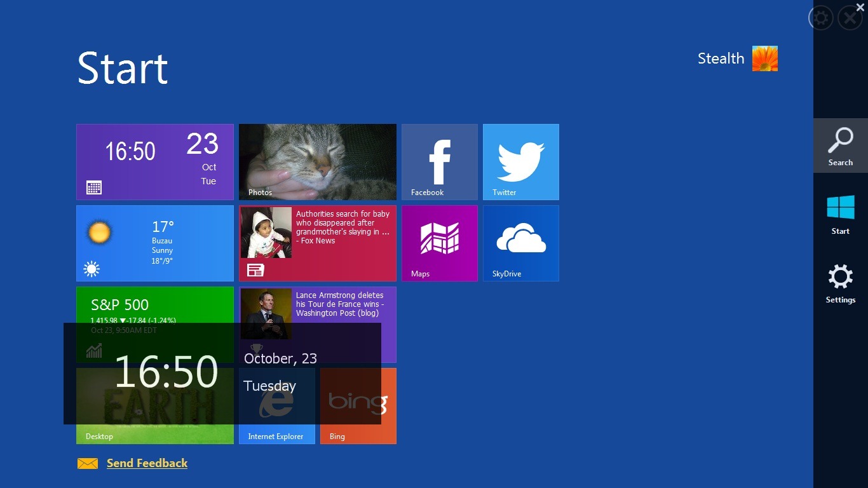The height and width of the screenshot is (488, 868).
Task: Open the SkyDrive cloud tile
Action: (521, 243)
